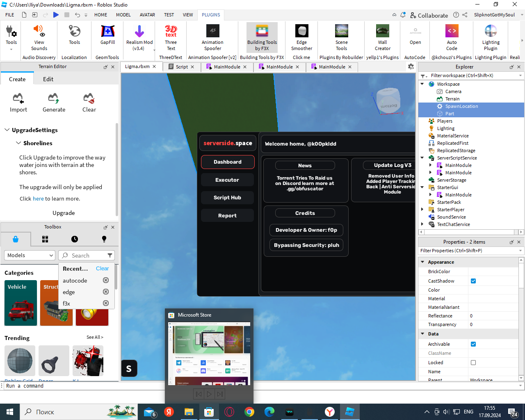Collapse the Shorelines subsection
The height and width of the screenshot is (420, 525).
click(18, 143)
